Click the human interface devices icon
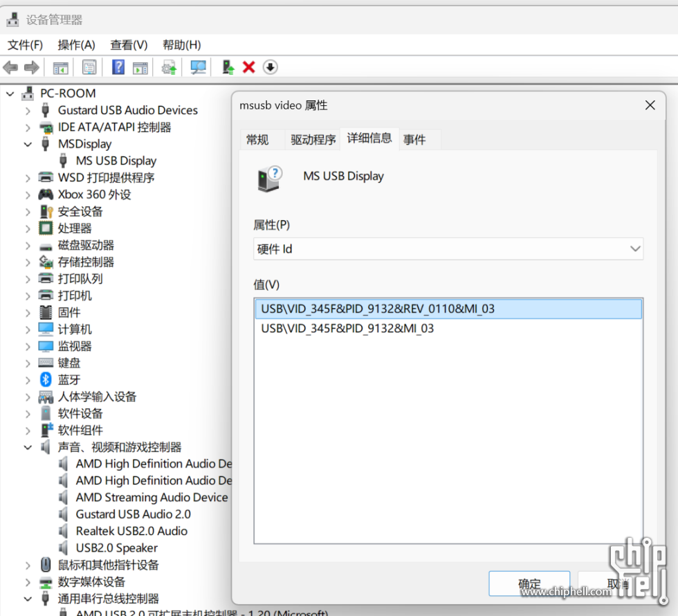 tap(46, 397)
